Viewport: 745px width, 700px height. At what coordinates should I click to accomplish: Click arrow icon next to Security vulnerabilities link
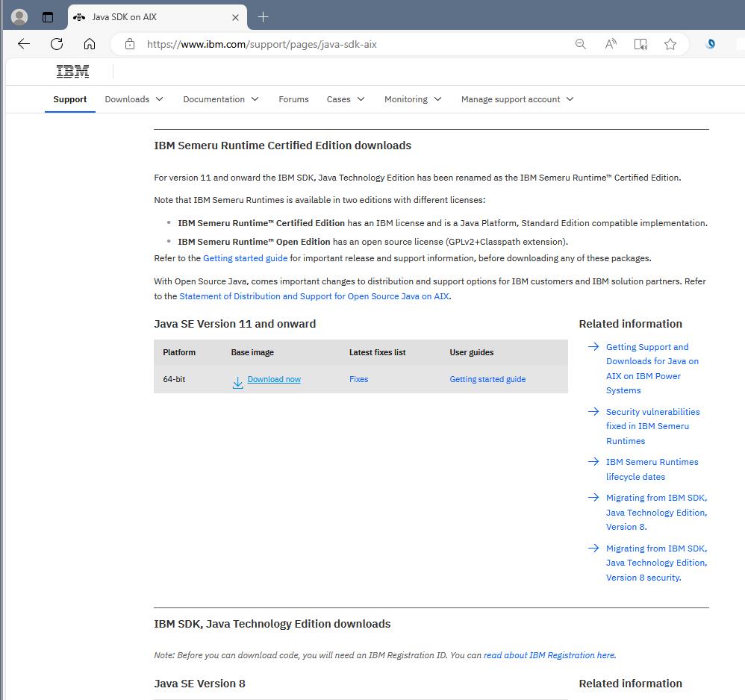[x=593, y=411]
